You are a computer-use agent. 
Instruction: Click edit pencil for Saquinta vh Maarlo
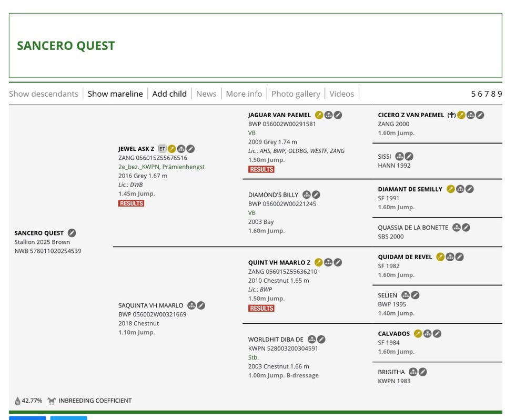pyautogui.click(x=201, y=305)
